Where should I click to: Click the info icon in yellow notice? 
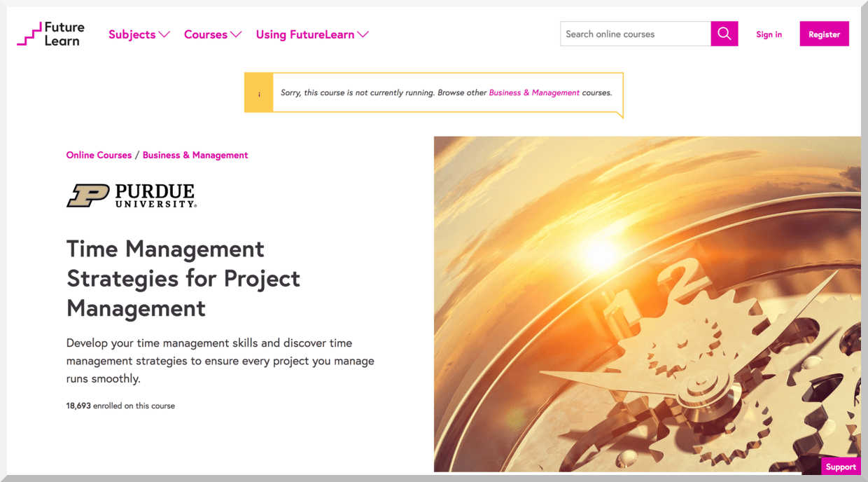[x=258, y=93]
